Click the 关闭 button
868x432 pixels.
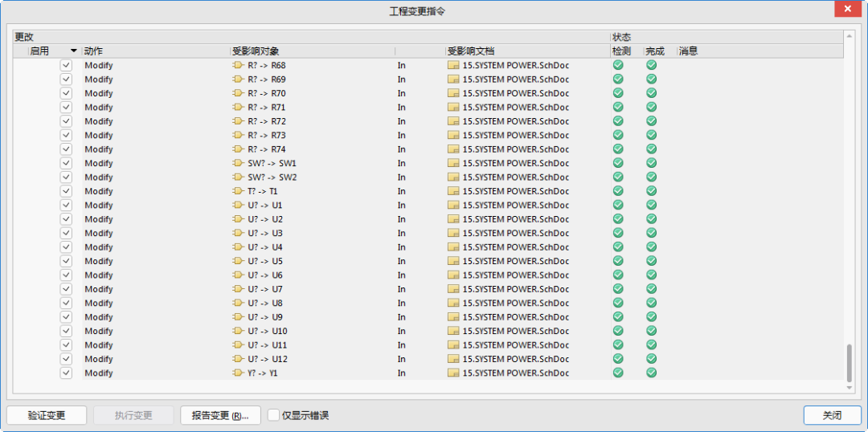832,415
